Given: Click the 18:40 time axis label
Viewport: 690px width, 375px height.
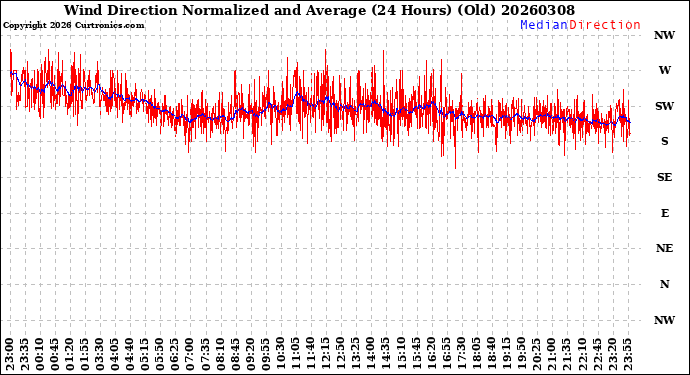Looking at the screenshot, I should pyautogui.click(x=492, y=355).
